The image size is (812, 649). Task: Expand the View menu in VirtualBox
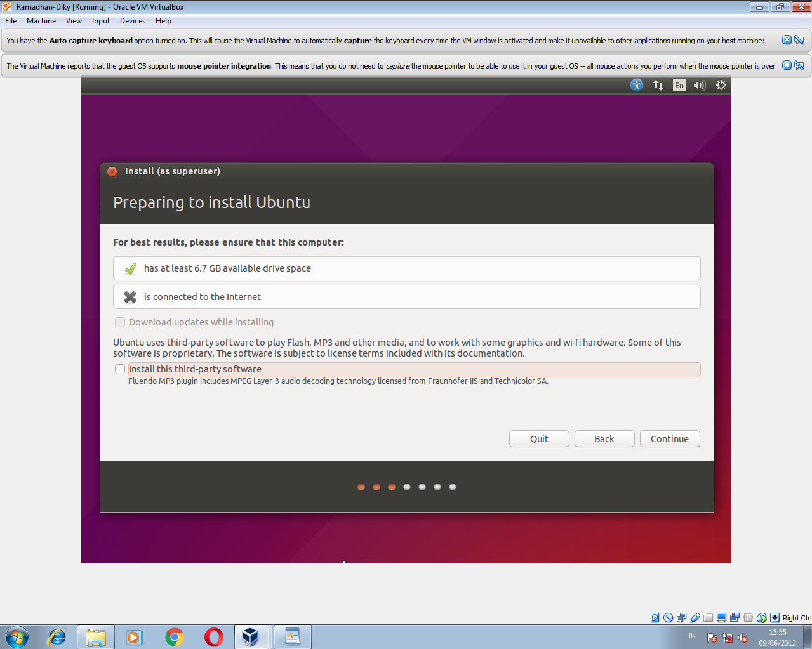[74, 20]
